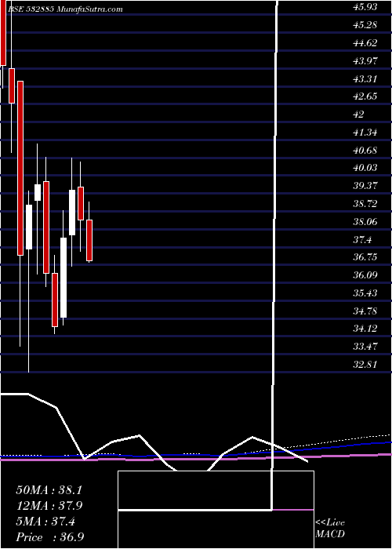Click the 12MA : 37.9 readout
392x549 pixels.
click(49, 506)
